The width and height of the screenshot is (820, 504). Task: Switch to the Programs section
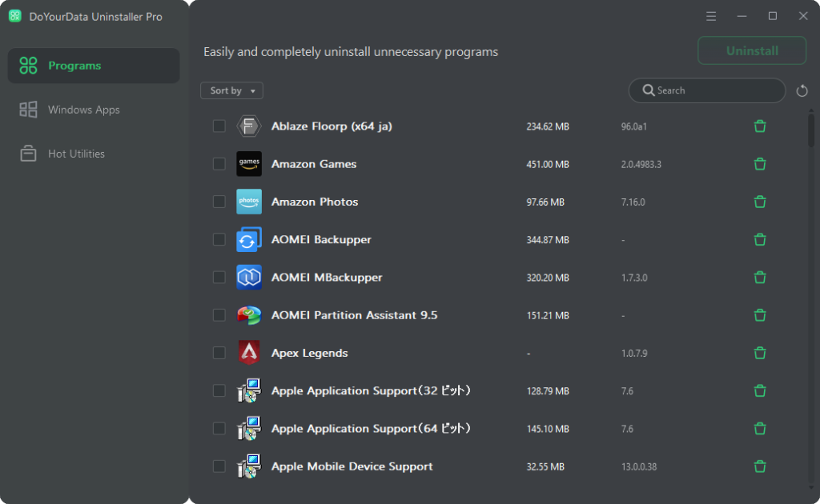tap(94, 66)
